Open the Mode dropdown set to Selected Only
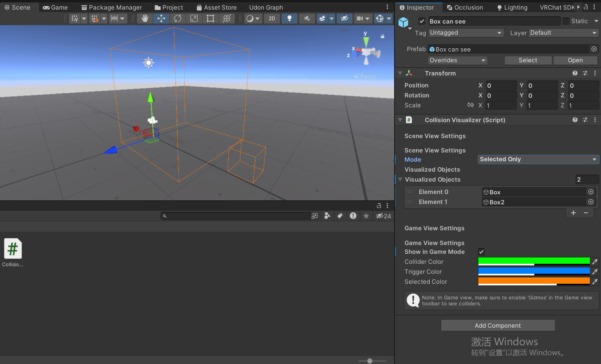Image resolution: width=601 pixels, height=364 pixels. pos(538,159)
